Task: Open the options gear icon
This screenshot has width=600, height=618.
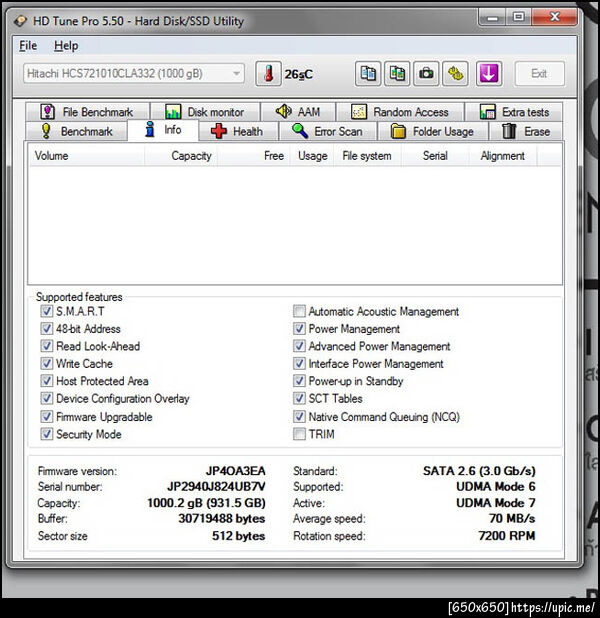Action: 455,74
